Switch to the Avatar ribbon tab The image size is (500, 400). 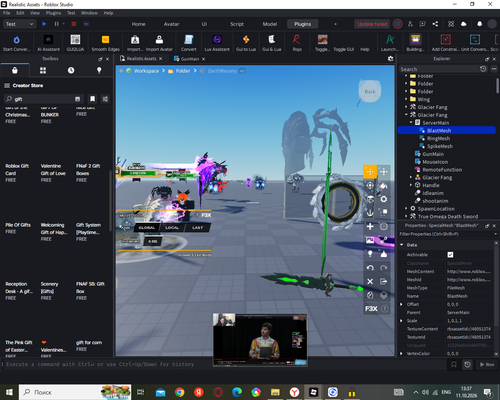point(171,24)
